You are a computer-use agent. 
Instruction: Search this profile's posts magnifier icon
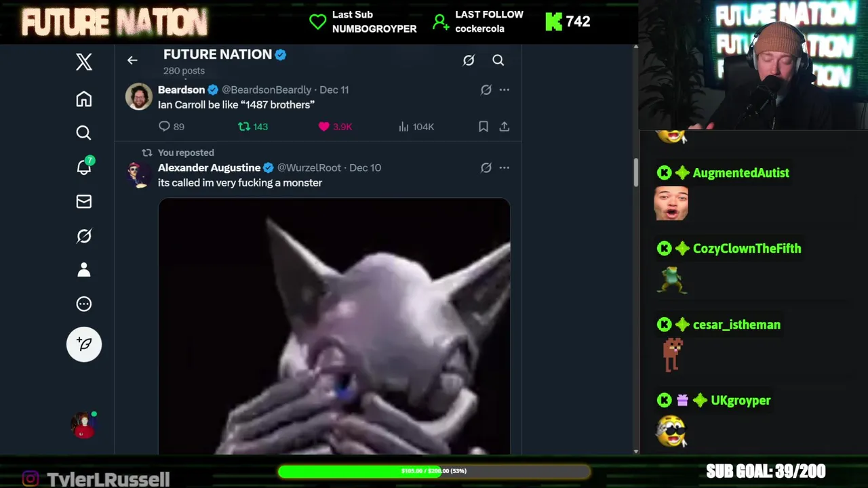tap(498, 60)
